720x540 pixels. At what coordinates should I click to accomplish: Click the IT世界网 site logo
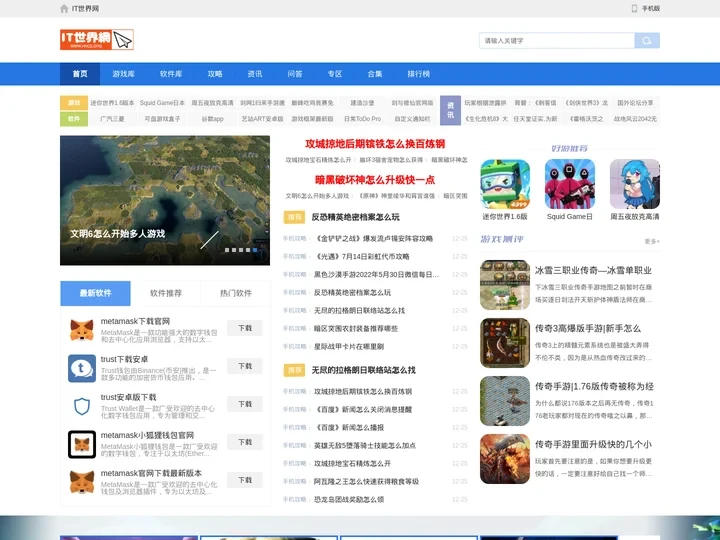click(x=97, y=39)
